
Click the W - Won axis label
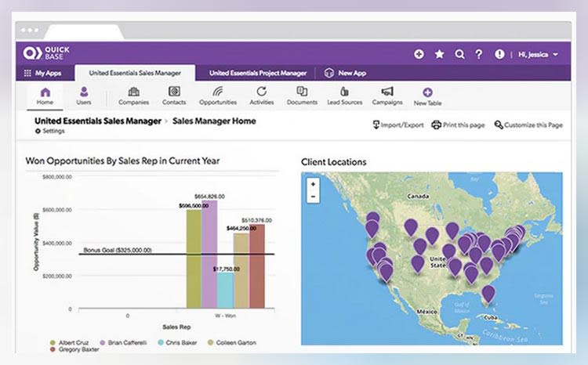point(225,316)
